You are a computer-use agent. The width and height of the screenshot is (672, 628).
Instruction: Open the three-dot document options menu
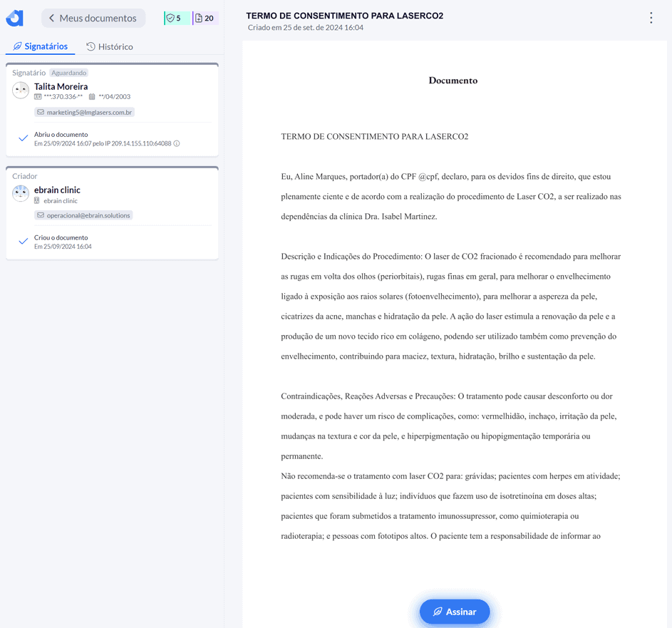pos(651,19)
